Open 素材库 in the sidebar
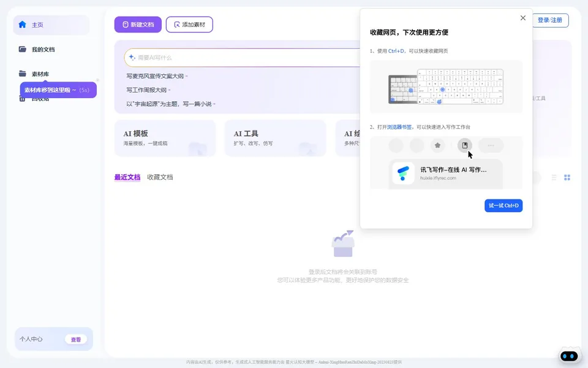Viewport: 588px width, 368px height. tap(40, 74)
